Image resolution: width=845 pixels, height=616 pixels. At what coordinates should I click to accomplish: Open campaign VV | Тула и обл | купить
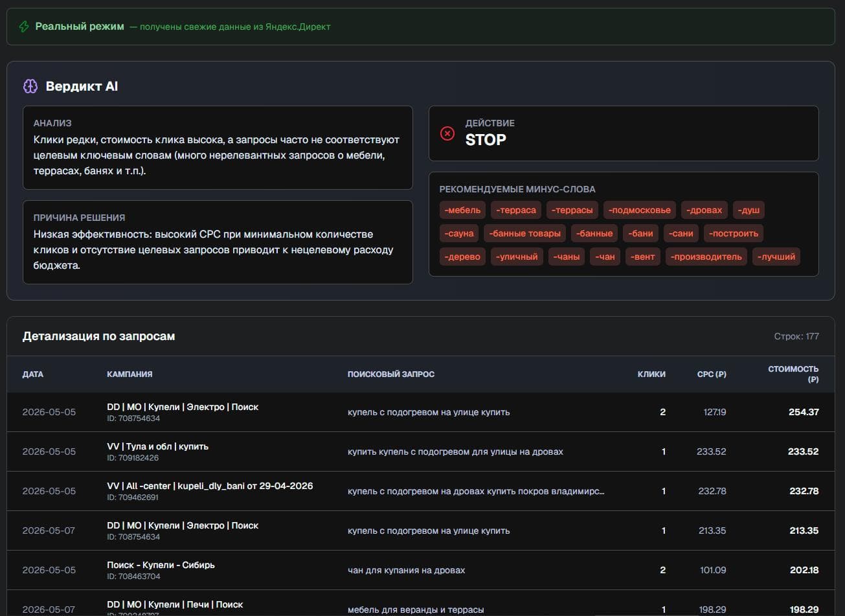(x=157, y=446)
